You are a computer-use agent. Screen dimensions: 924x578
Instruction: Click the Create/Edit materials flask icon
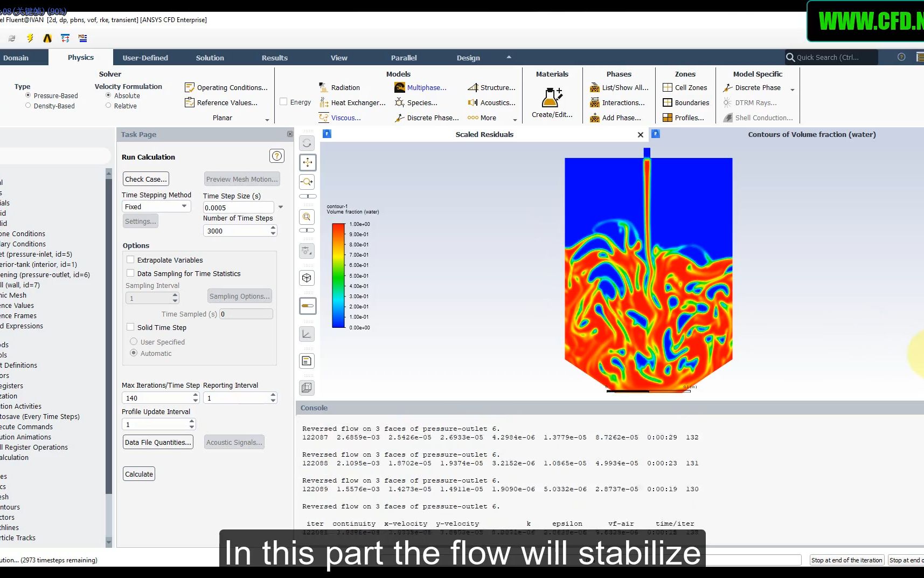(552, 98)
